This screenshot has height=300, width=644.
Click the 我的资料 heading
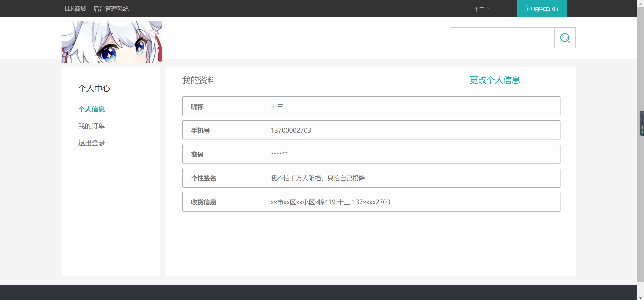point(199,80)
